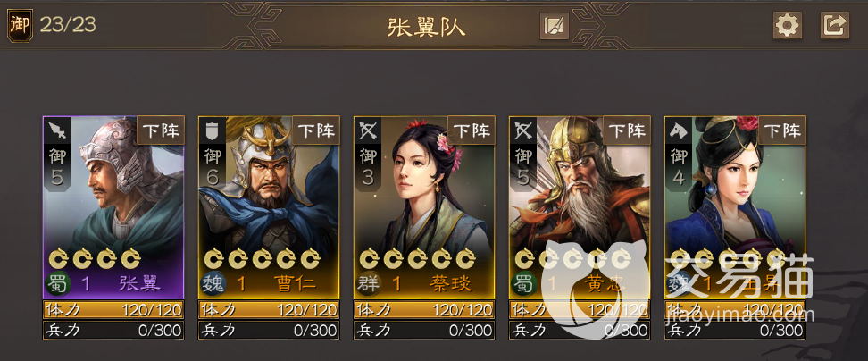Remove 张翼 with the 下阵 button
The image size is (868, 361).
tap(161, 130)
